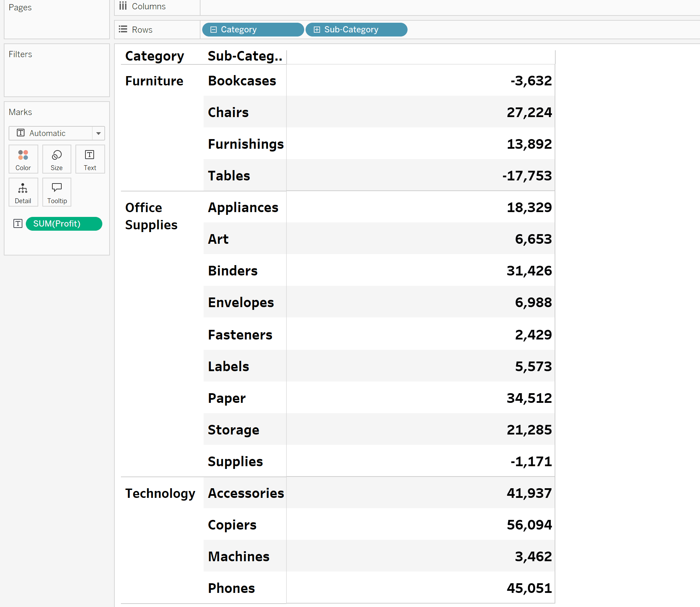Select the Technology category label
This screenshot has width=700, height=607.
pos(160,493)
